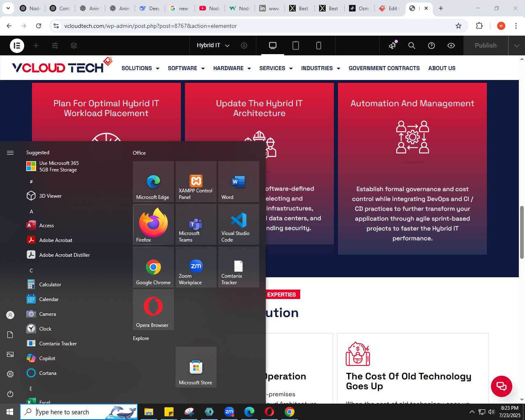
Task: Open Sticky Notes from taskbar
Action: point(169,412)
